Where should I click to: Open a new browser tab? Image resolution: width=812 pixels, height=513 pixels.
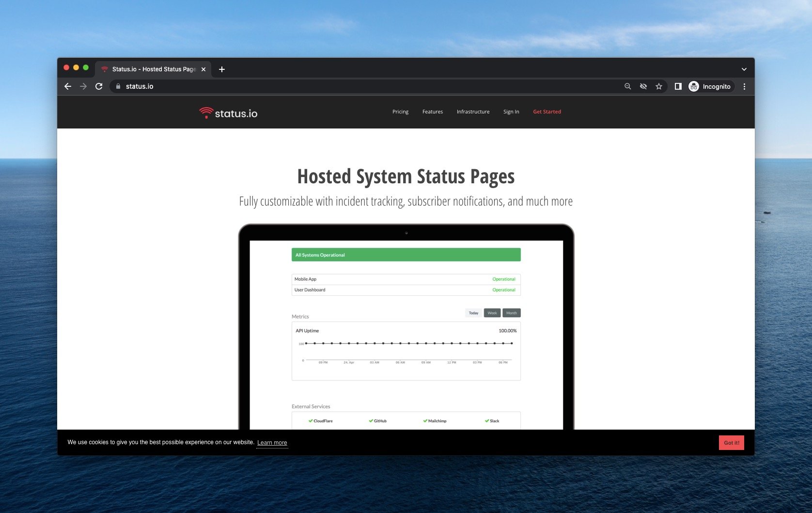point(222,69)
